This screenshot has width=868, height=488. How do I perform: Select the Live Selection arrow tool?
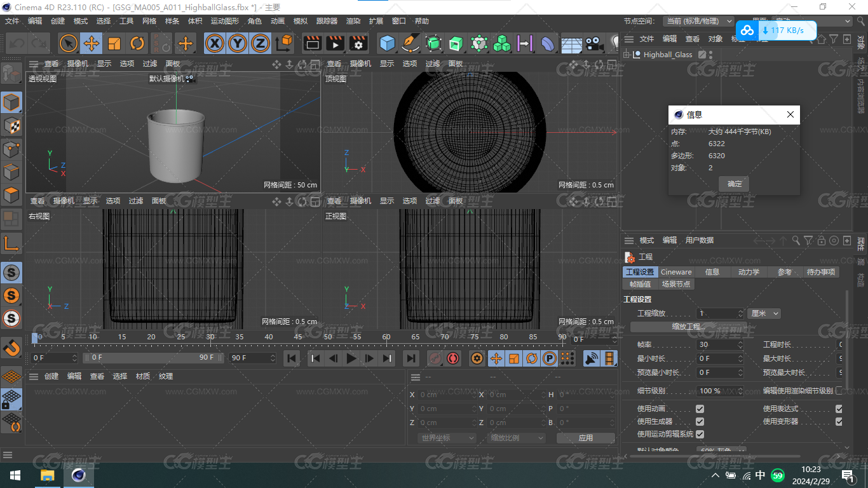(x=69, y=43)
